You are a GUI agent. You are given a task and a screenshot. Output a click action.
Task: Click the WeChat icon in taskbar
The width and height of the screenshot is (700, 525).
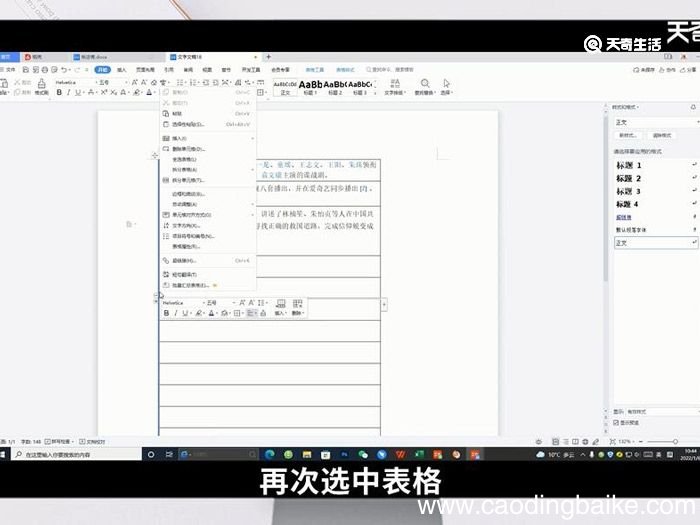tap(363, 454)
